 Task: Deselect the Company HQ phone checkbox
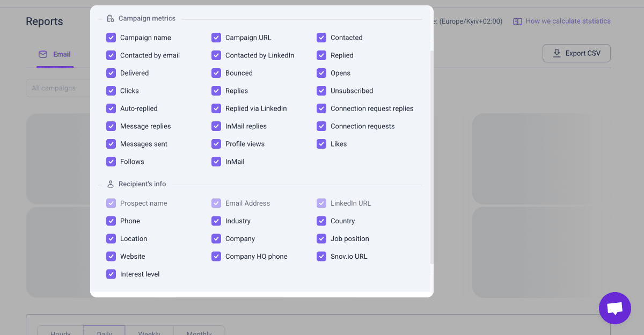(216, 257)
